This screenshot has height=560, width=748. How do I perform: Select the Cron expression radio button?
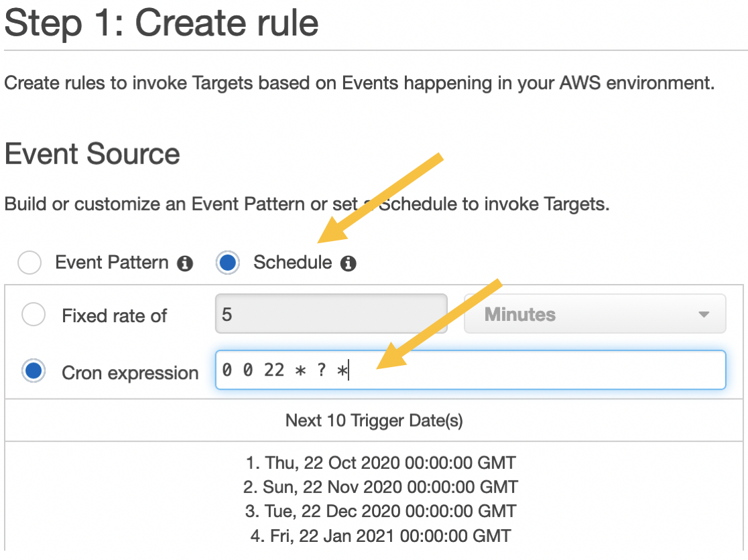(x=34, y=371)
